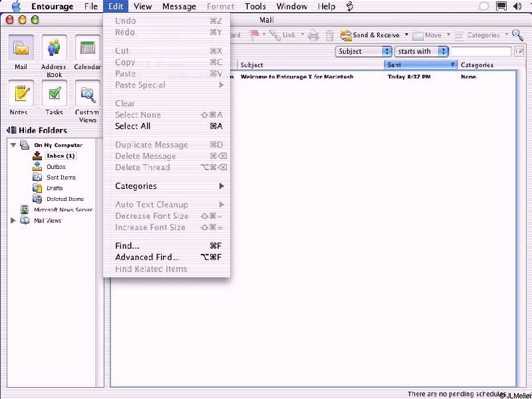Open the Custom Views icon
Screen dimensions: 532x399
(88, 93)
